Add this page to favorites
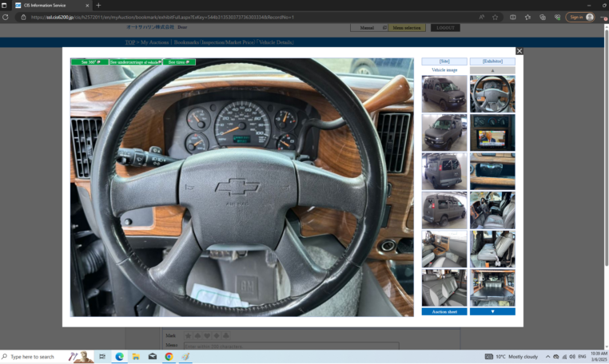The height and width of the screenshot is (364, 609). click(496, 17)
